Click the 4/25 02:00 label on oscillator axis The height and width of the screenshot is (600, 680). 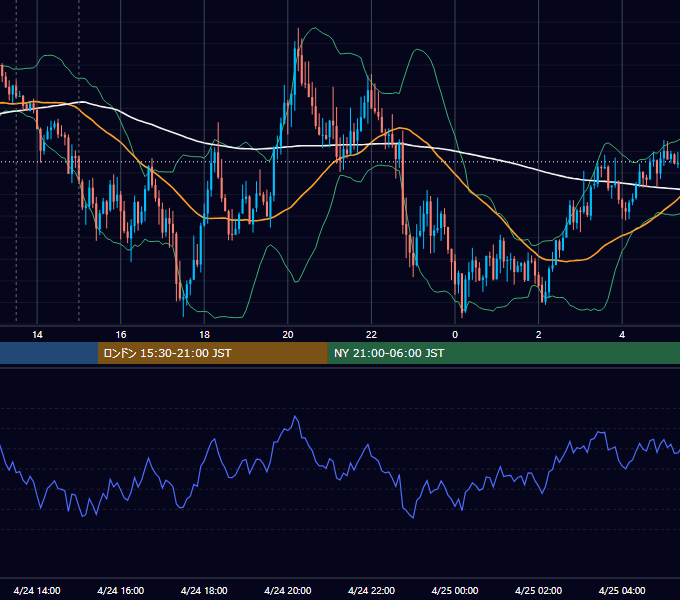[538, 590]
